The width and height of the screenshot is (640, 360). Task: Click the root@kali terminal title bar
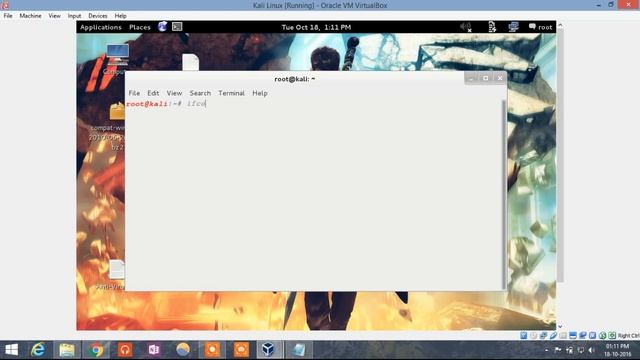(x=294, y=79)
